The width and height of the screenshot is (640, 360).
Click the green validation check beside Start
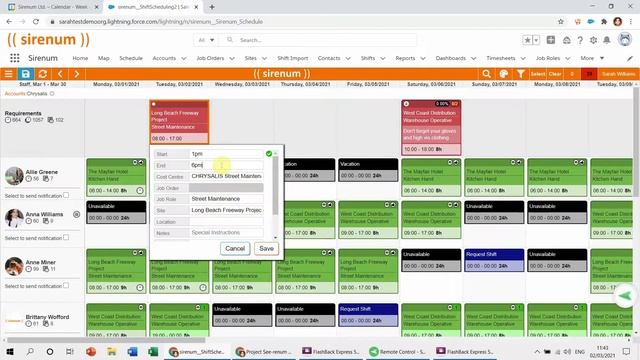coord(269,153)
